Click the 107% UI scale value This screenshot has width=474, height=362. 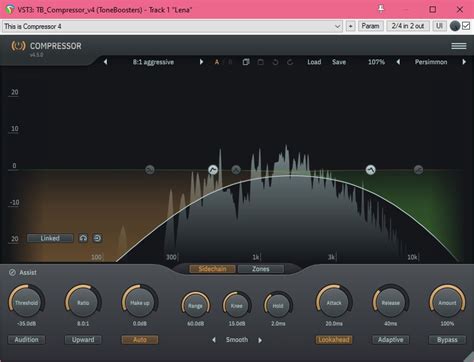pyautogui.click(x=376, y=62)
